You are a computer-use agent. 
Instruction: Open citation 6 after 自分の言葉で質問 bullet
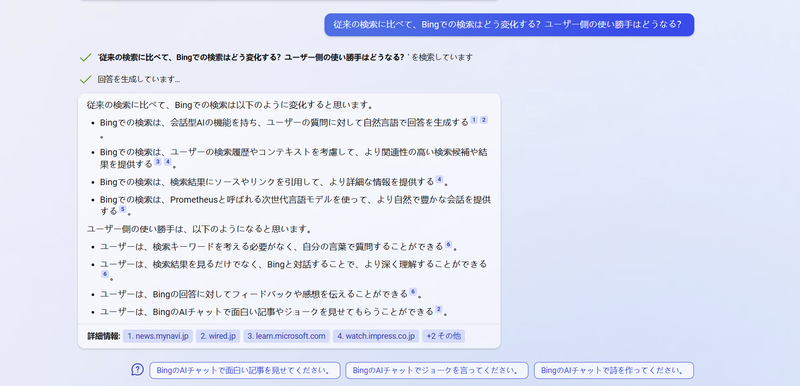click(448, 245)
